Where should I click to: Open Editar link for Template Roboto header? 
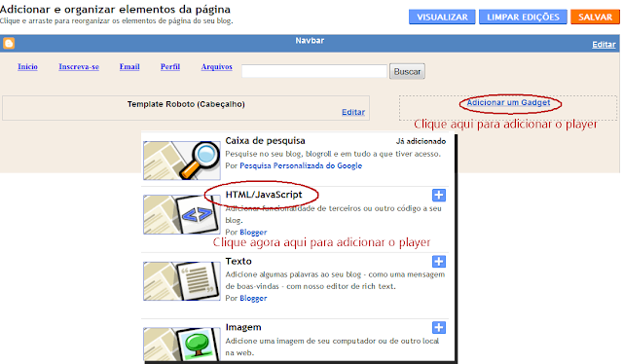click(353, 112)
